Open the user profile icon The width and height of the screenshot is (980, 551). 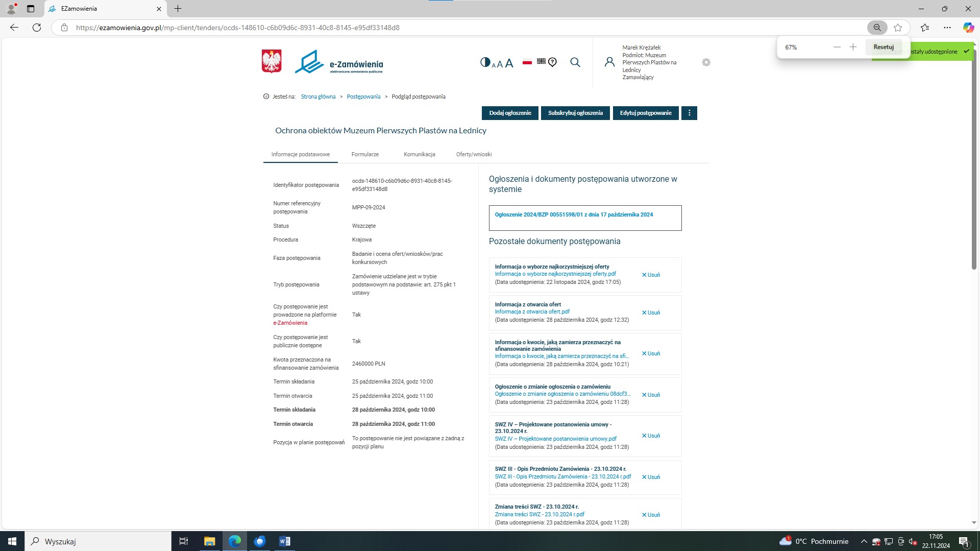click(x=609, y=62)
